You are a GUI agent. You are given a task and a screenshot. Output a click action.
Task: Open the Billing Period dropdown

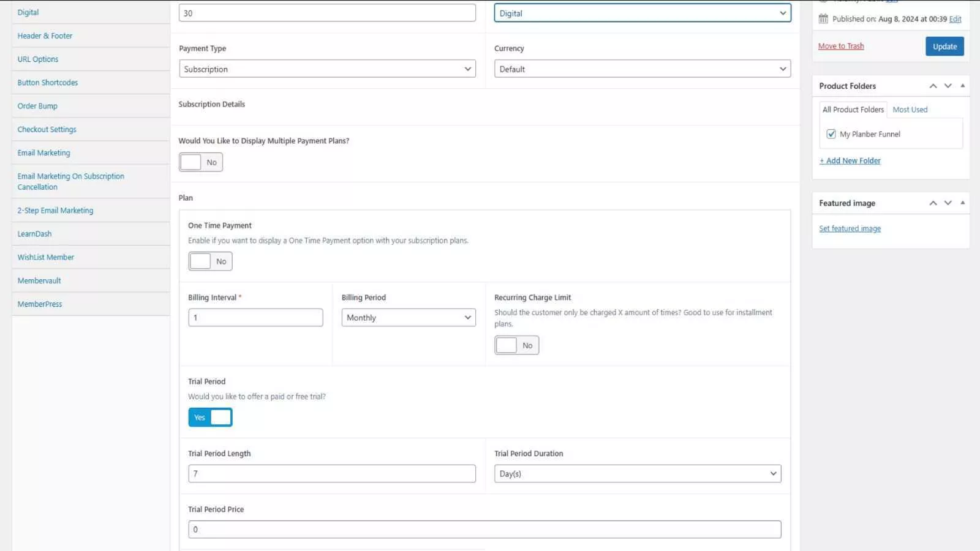coord(408,318)
